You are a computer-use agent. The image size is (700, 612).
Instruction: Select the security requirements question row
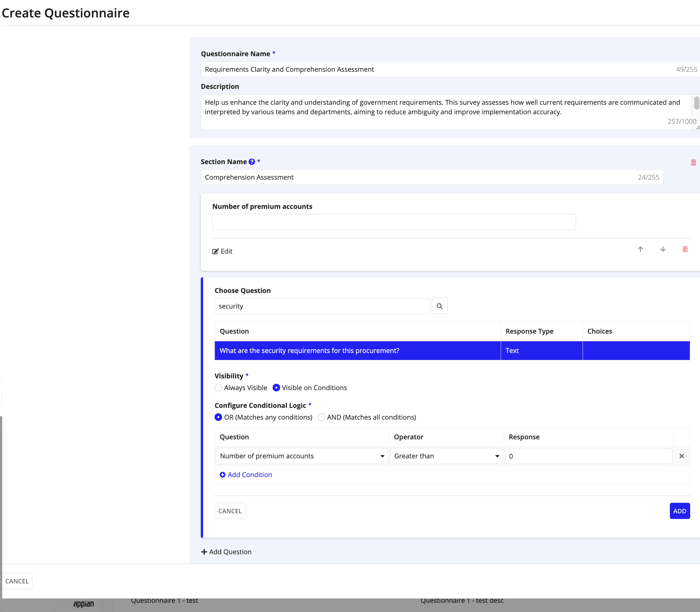click(452, 350)
